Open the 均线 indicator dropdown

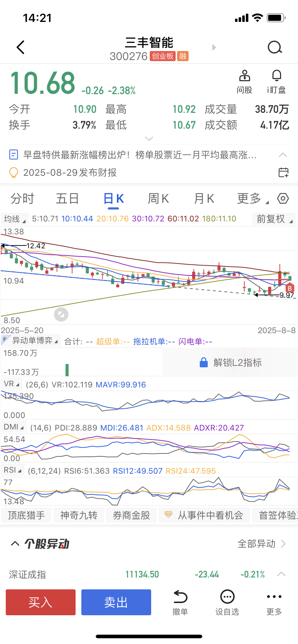[x=14, y=219]
